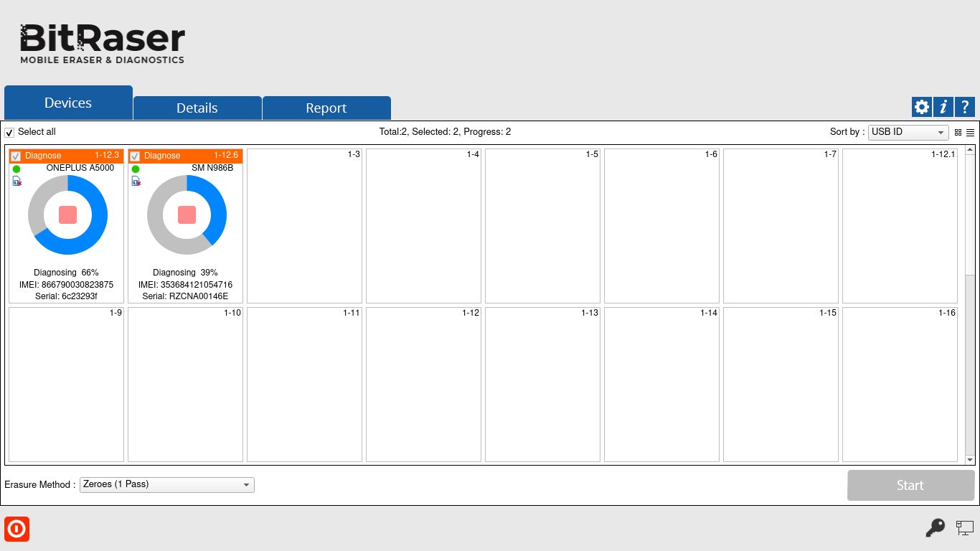Screen dimensions: 980x551
Task: Click the Start button
Action: (x=910, y=486)
